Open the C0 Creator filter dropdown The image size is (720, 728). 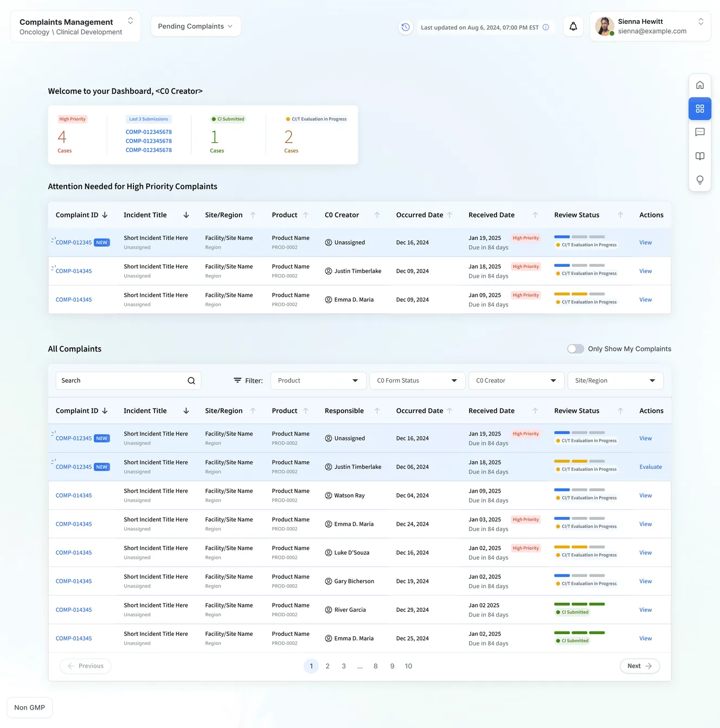tap(516, 381)
